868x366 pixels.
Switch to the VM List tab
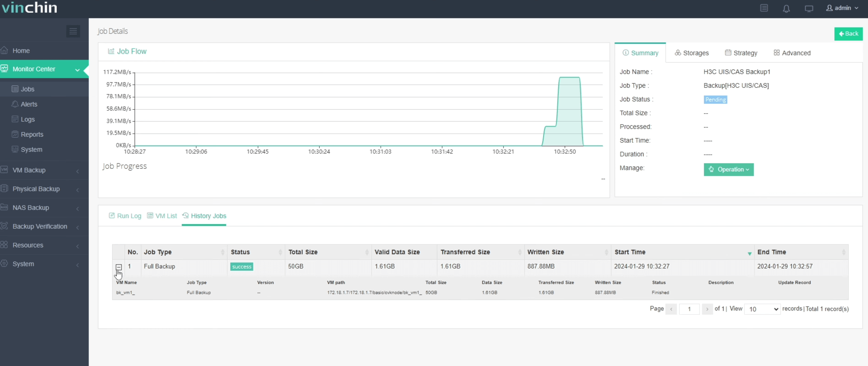click(162, 216)
